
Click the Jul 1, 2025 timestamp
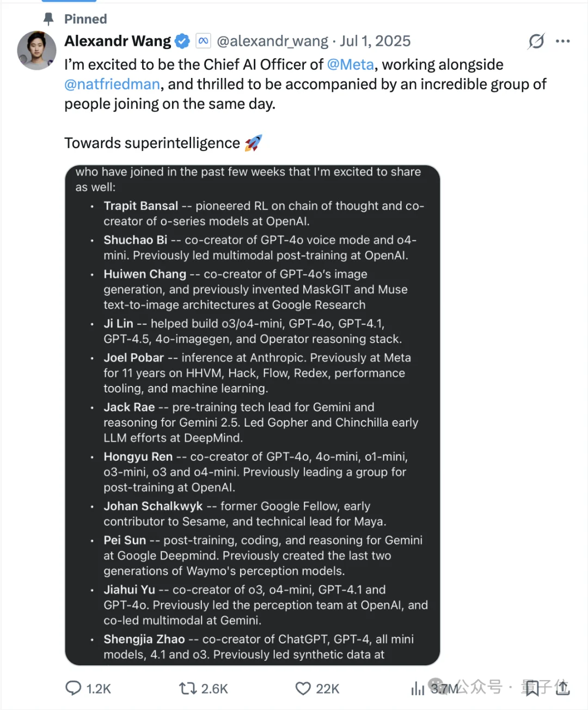pyautogui.click(x=375, y=41)
